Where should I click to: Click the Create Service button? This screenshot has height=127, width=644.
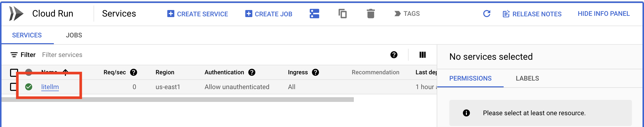coord(198,14)
